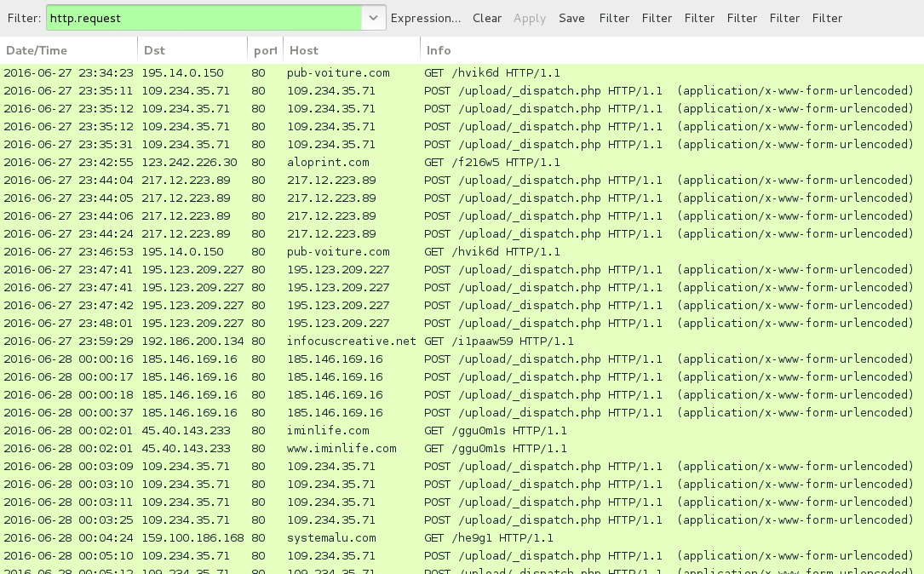Image resolution: width=924 pixels, height=574 pixels.
Task: Click the port column header
Action: click(x=264, y=50)
